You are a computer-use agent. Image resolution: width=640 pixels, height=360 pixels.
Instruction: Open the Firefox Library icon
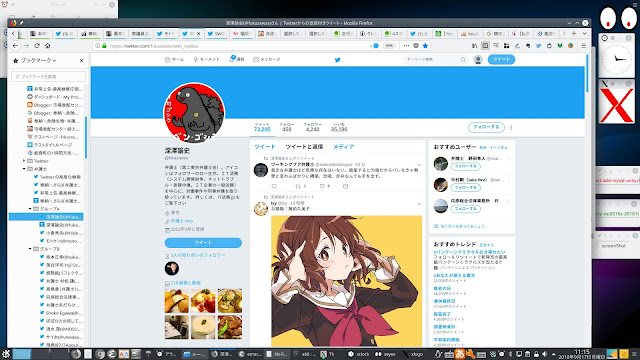474,46
